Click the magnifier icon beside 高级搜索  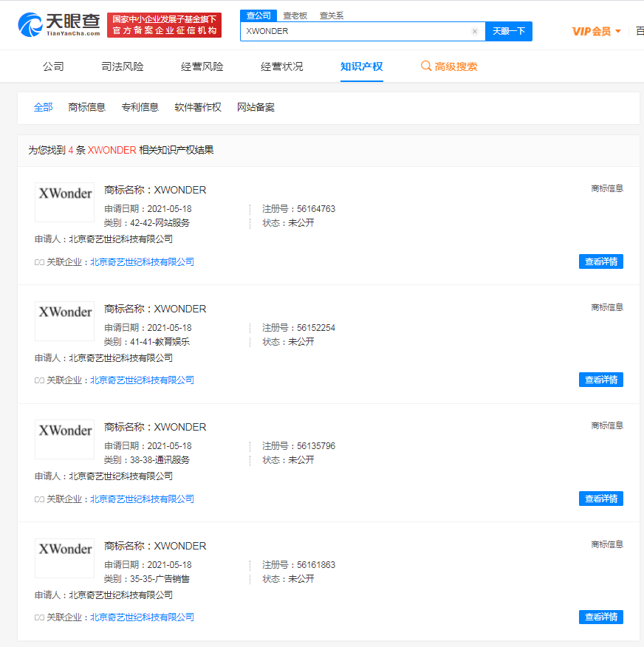pos(425,66)
